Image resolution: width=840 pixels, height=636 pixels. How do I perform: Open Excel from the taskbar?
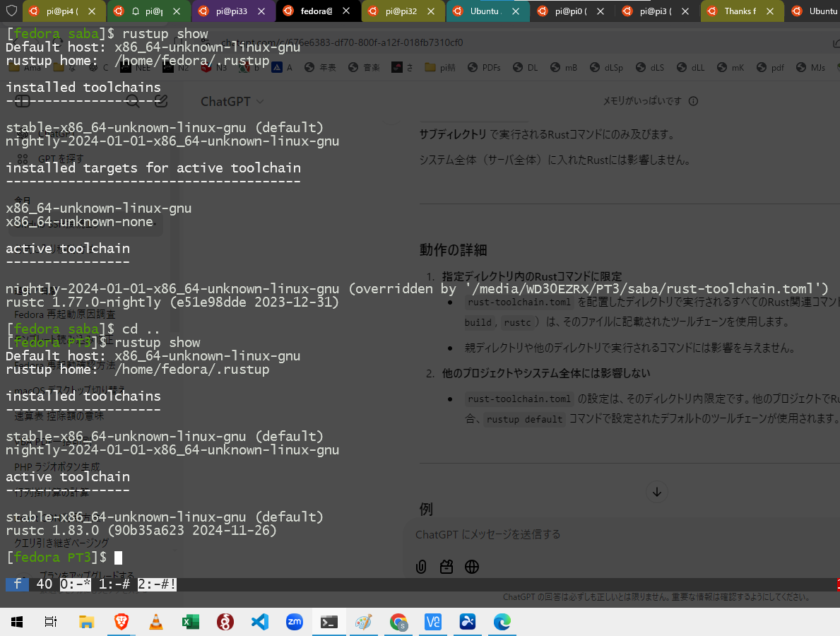(190, 622)
